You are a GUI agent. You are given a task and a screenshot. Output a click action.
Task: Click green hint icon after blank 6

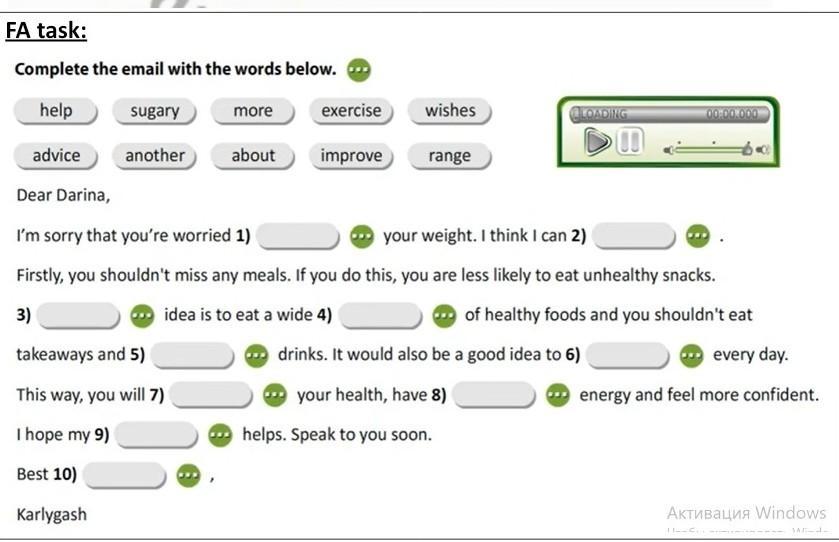click(691, 355)
